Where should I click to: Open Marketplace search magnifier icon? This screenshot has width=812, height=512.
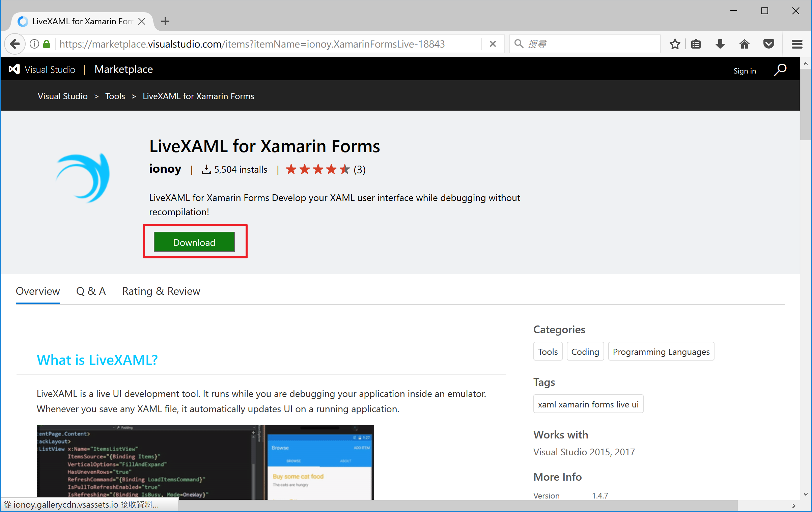[x=780, y=70]
